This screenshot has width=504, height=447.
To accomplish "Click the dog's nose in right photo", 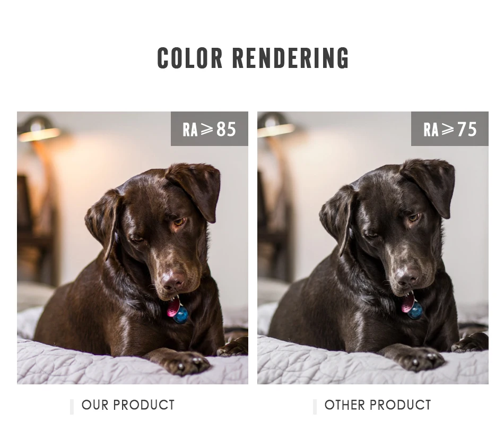I will [x=407, y=278].
